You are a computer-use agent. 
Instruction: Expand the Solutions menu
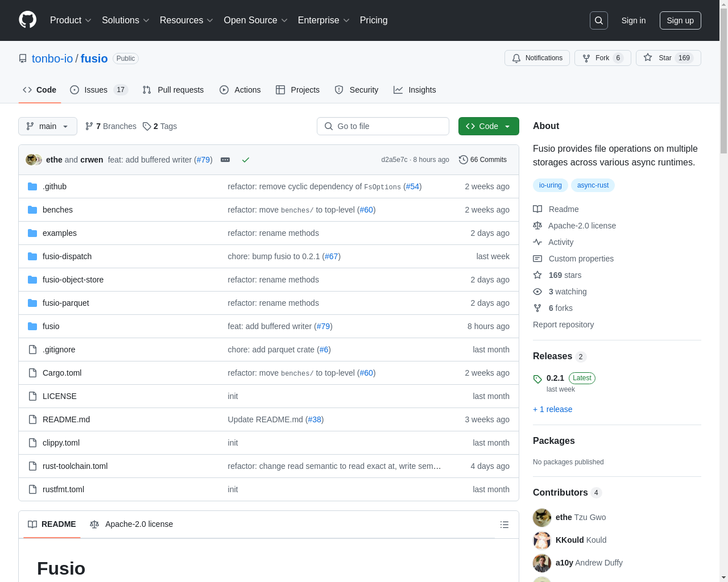click(126, 20)
